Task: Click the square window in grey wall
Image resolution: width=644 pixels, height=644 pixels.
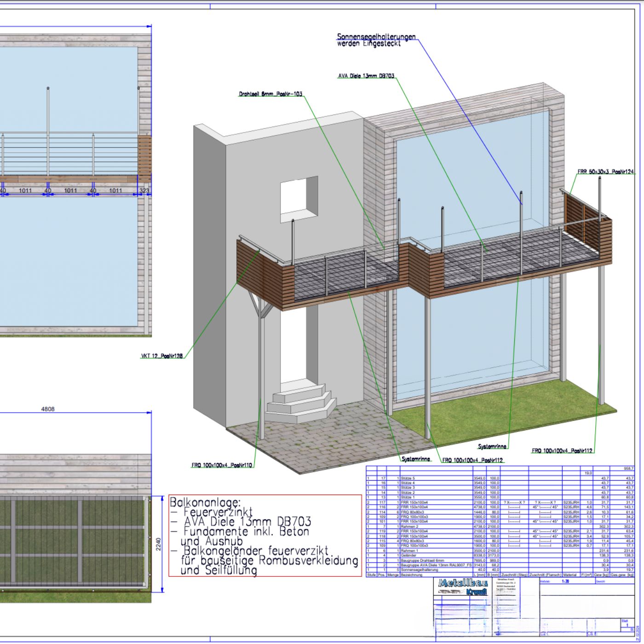Action: click(x=299, y=196)
